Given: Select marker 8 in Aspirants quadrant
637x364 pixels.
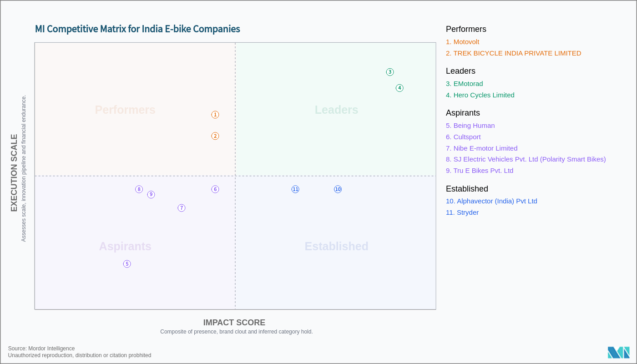Looking at the screenshot, I should click(x=139, y=189).
